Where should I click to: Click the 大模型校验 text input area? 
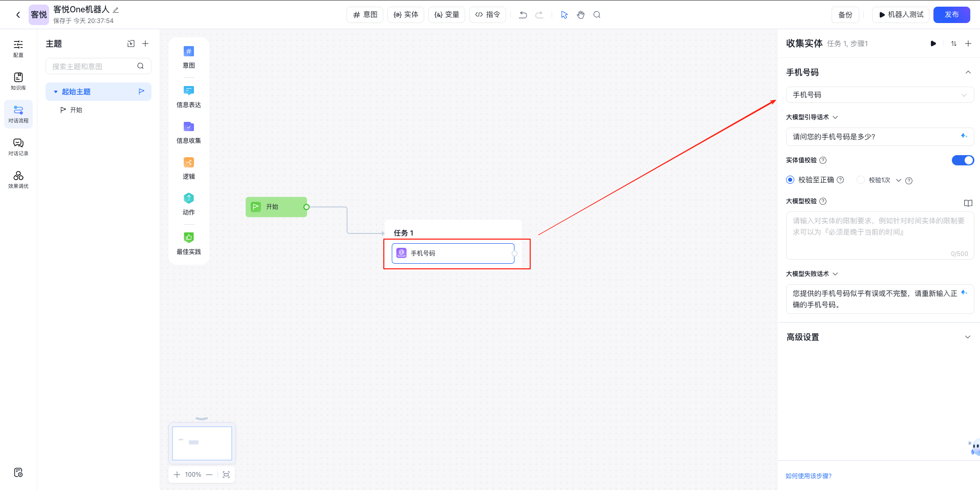point(879,236)
